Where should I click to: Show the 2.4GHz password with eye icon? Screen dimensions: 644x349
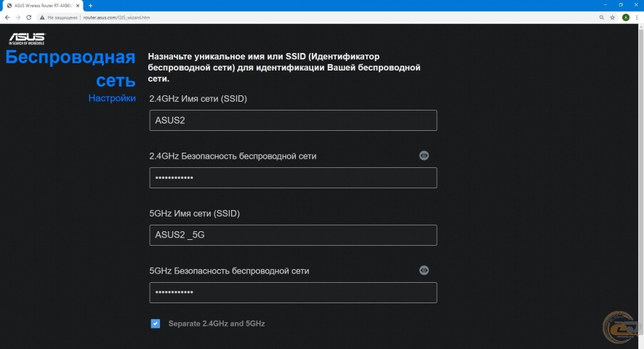tap(424, 156)
